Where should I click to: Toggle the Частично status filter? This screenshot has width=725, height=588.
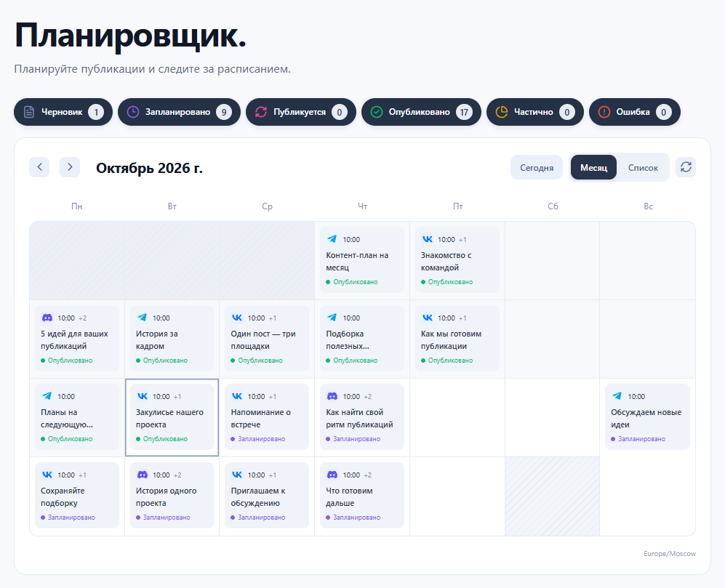(535, 112)
